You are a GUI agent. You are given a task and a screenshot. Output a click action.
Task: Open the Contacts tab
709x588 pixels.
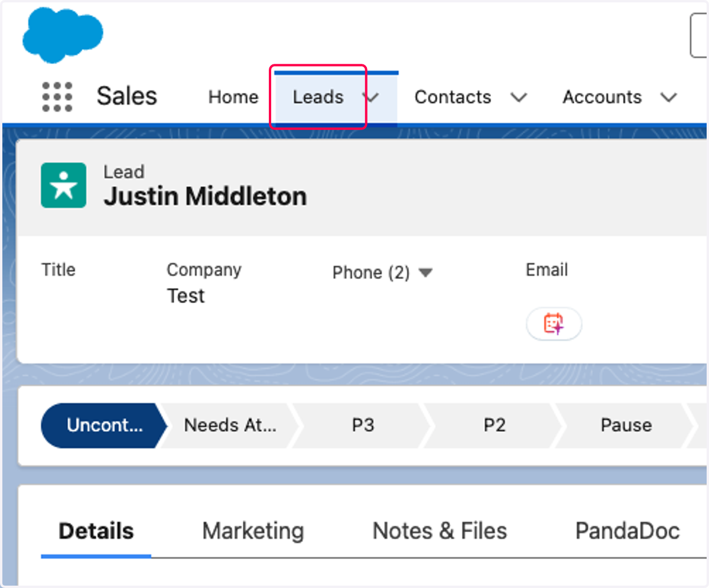point(453,97)
